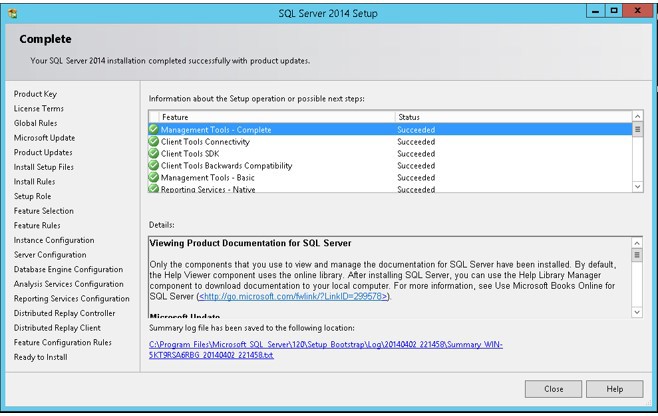Click green check icon beside Client Tools SDK

tap(154, 153)
